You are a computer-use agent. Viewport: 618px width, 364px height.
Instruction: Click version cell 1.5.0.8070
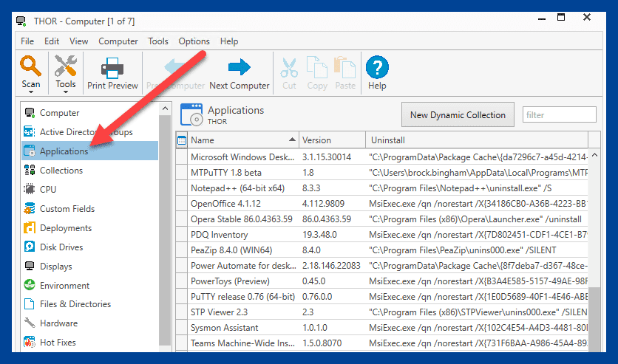pyautogui.click(x=332, y=343)
